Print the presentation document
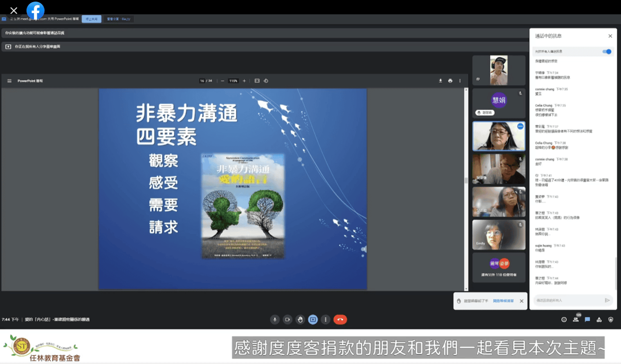This screenshot has height=364, width=621. click(450, 81)
